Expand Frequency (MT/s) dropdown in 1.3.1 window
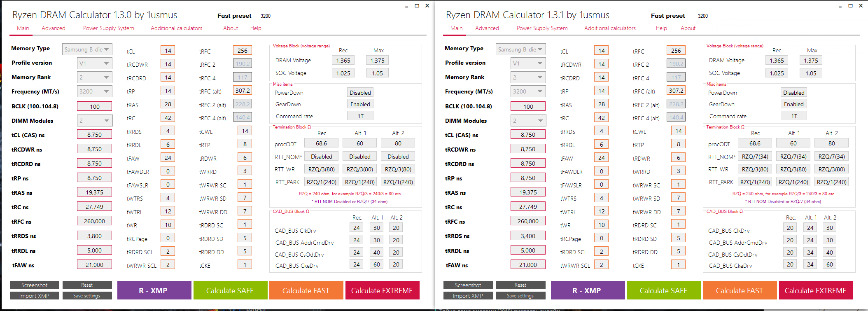 (x=528, y=91)
